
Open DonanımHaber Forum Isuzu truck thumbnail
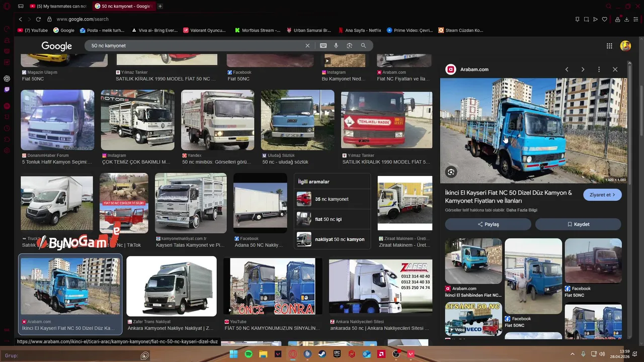pos(57,120)
